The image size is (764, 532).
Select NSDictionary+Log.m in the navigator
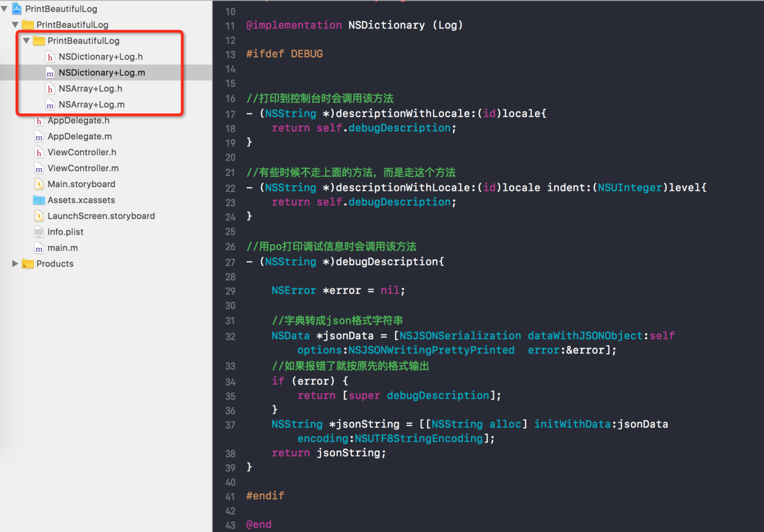coord(102,73)
